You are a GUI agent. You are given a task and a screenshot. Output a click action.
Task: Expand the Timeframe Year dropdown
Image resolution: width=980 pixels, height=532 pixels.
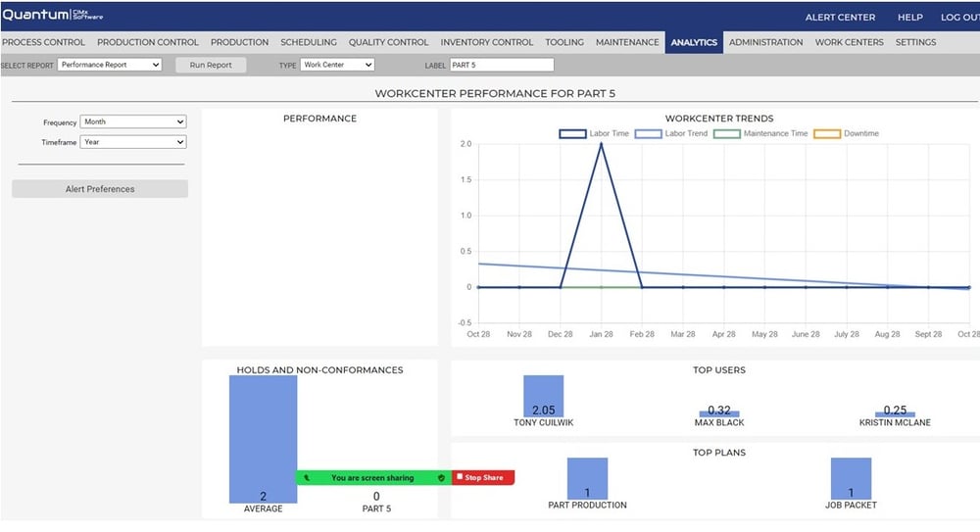(132, 142)
